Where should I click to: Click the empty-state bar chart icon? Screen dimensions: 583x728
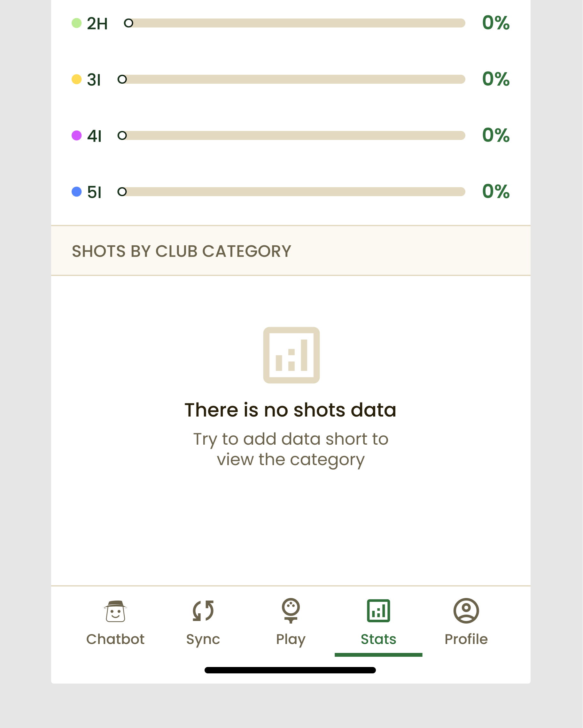pos(291,355)
